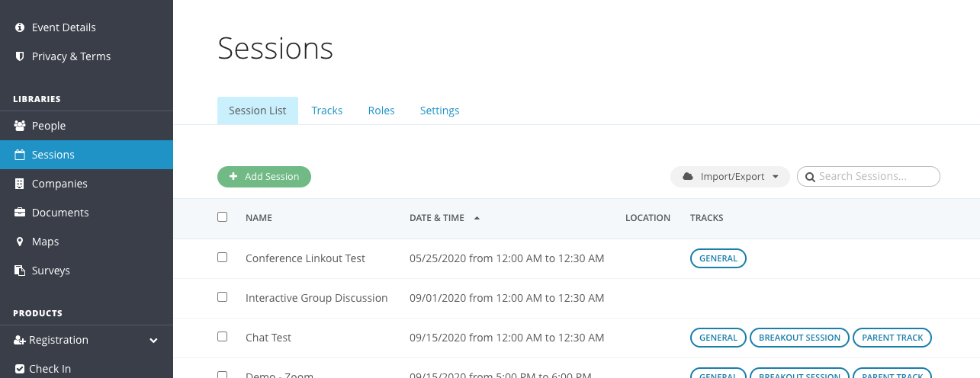
Task: Switch to the Settings tab
Action: [440, 111]
